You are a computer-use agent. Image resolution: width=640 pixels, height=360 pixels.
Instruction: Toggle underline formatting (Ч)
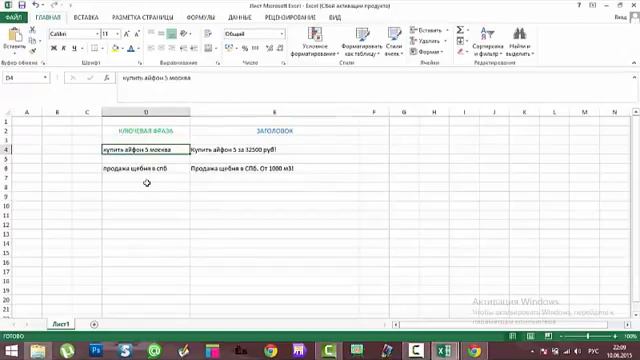(x=74, y=48)
